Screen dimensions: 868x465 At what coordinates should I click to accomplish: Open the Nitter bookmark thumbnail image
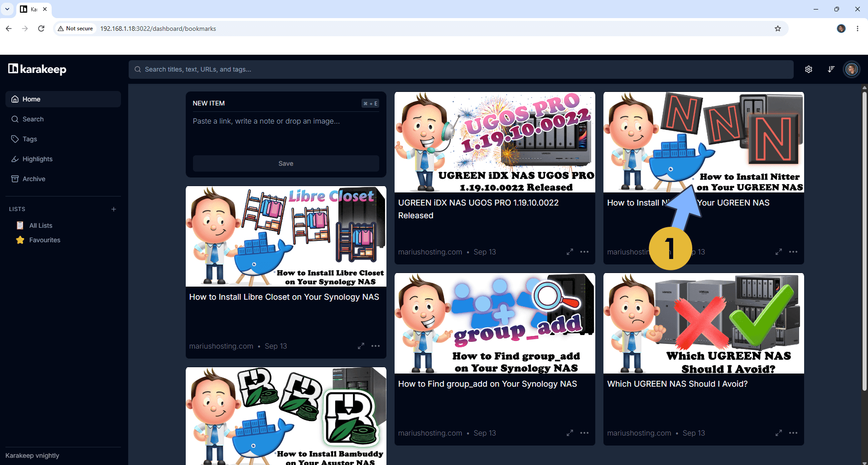coord(704,142)
